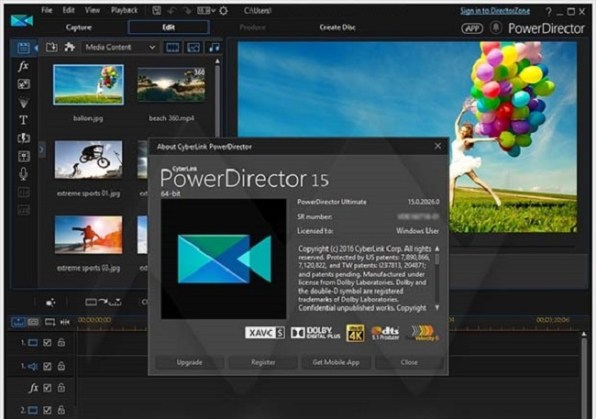Image resolution: width=596 pixels, height=419 pixels.
Task: Switch to timeline view icon
Action: click(18, 322)
